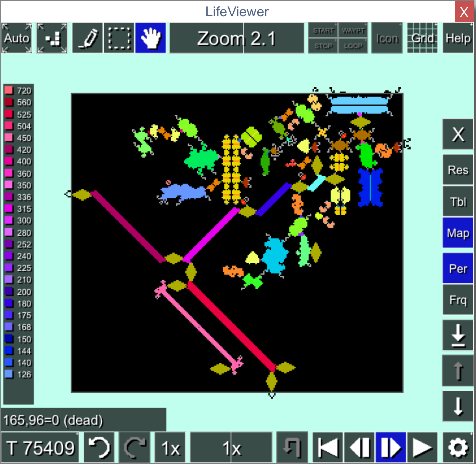Toggle Auto fit mode
The height and width of the screenshot is (464, 476).
coord(17,38)
